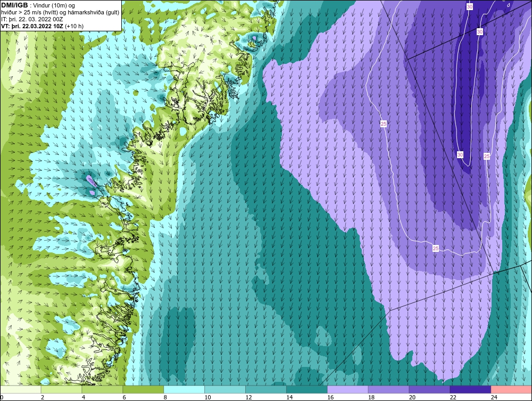Viewport: 532px width, 401px height.
Task: Click the aqua 10–12 m/s legend swatch
Action: click(225, 389)
